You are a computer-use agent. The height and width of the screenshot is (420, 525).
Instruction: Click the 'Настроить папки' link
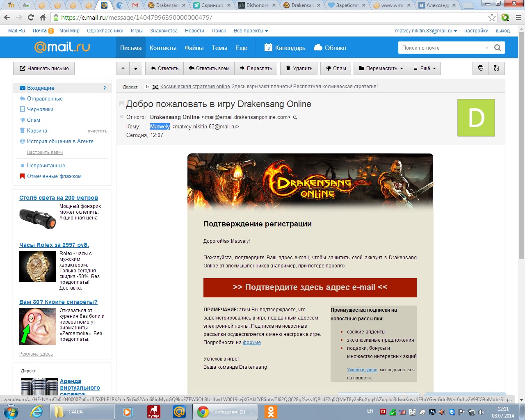[45, 153]
